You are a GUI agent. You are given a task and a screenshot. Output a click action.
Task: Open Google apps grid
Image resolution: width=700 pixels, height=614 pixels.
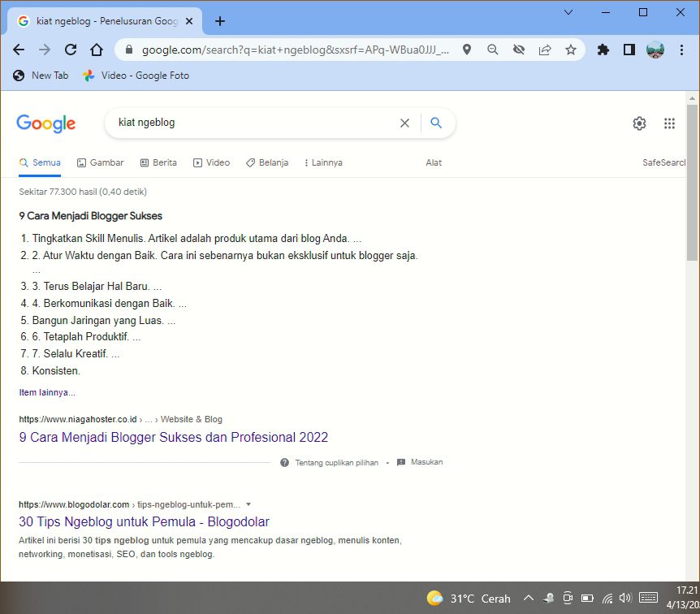[x=669, y=123]
